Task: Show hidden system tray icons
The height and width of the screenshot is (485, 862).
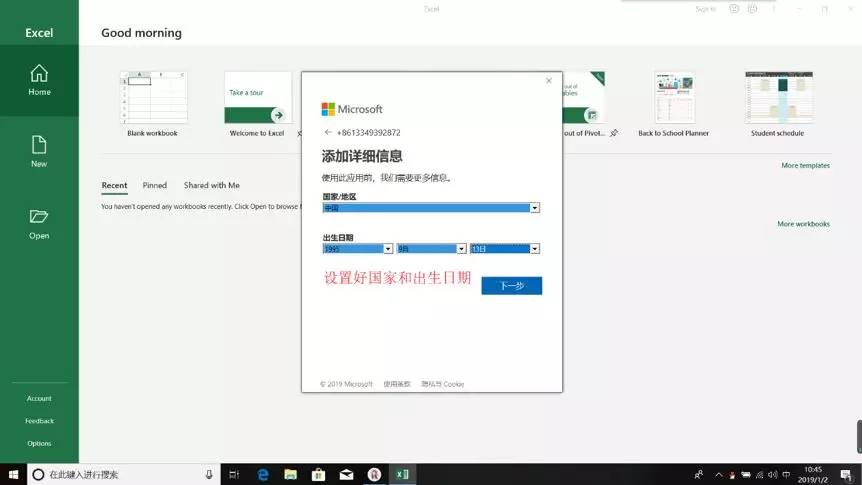Action: click(719, 474)
